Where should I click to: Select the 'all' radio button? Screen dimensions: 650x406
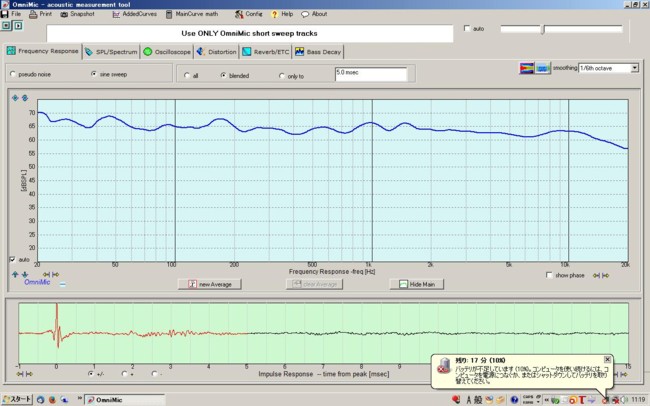point(187,75)
